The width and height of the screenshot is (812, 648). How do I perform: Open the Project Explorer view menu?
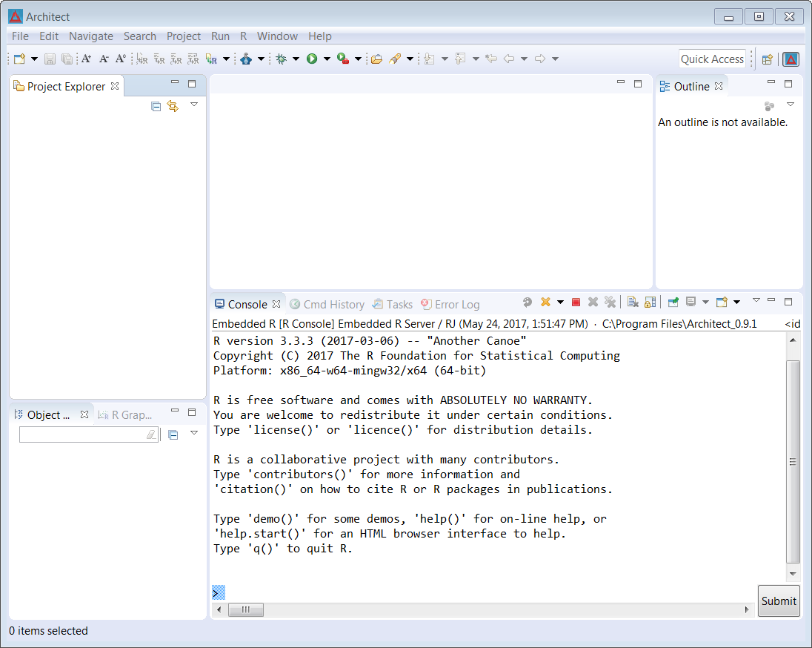(x=194, y=105)
